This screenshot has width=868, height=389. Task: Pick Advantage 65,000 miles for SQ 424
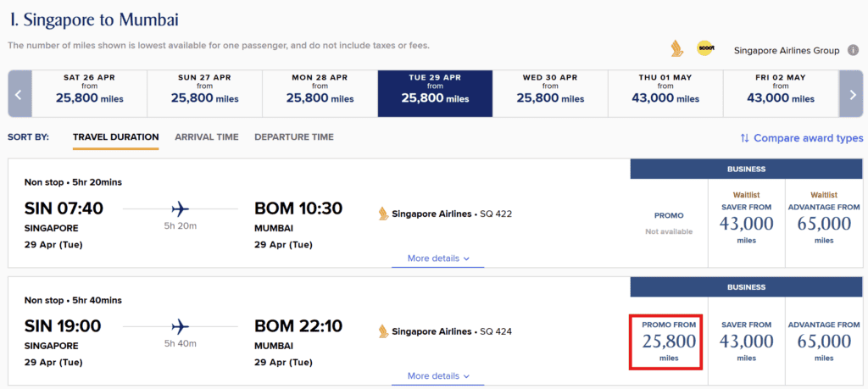click(x=824, y=341)
